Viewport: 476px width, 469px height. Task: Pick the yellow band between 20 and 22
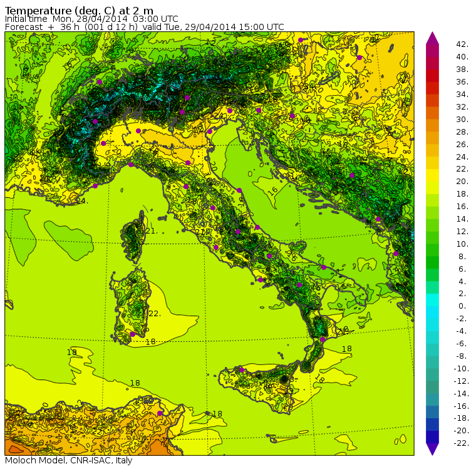point(432,175)
